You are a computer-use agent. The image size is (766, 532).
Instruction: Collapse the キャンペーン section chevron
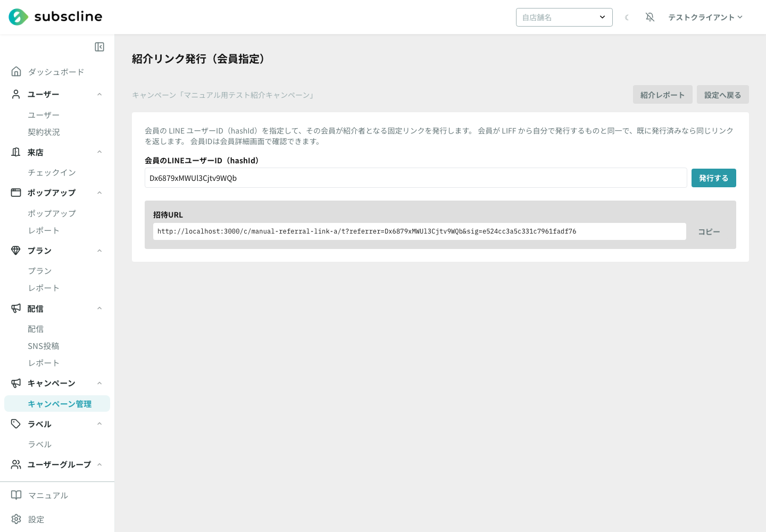coord(99,383)
